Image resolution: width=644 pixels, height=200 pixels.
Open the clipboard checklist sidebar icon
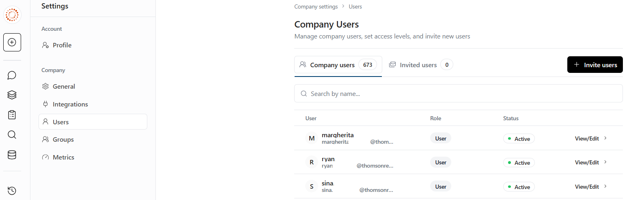(12, 115)
